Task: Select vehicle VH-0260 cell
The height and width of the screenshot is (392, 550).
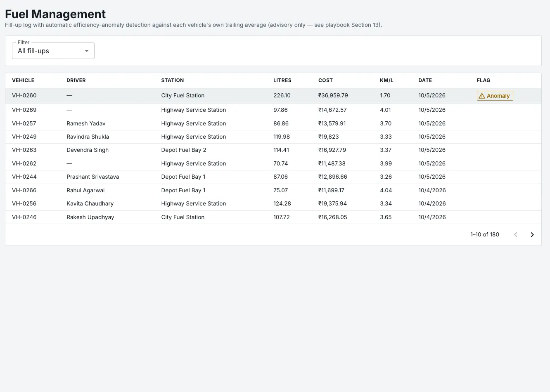Action: click(24, 95)
